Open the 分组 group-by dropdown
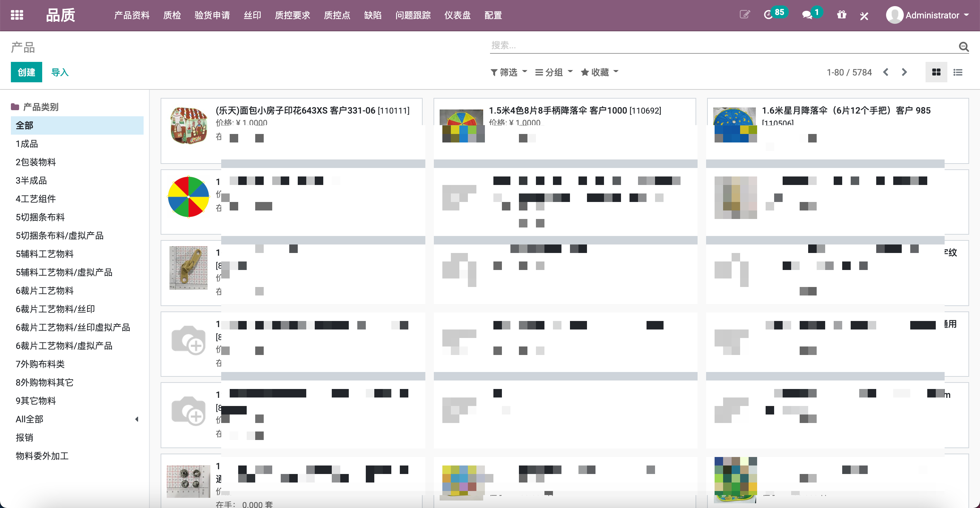 554,72
